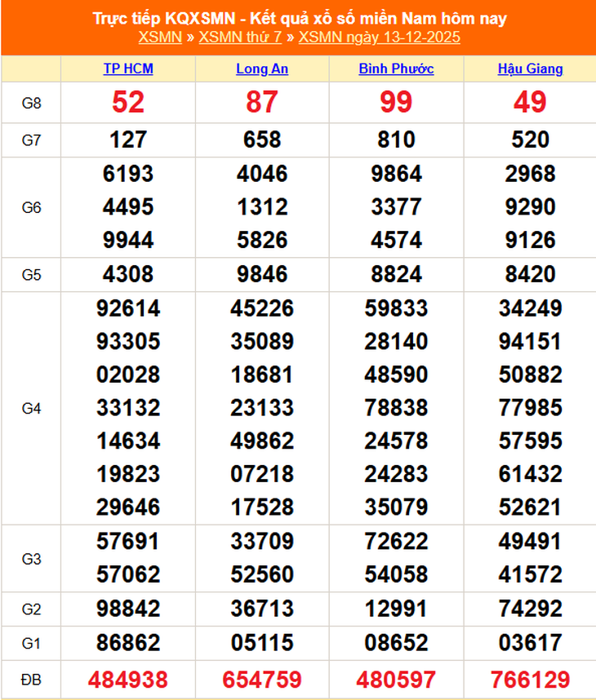Open the XSMN breadcrumb link
596x700 pixels.
coord(160,37)
